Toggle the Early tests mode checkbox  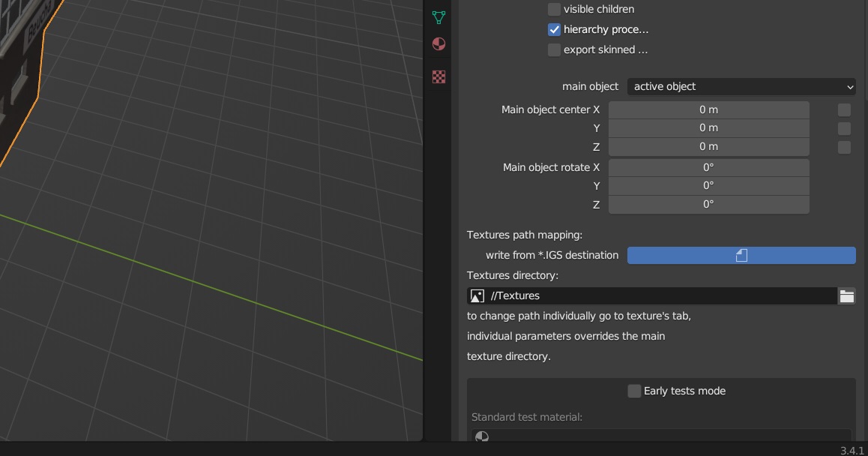coord(634,391)
